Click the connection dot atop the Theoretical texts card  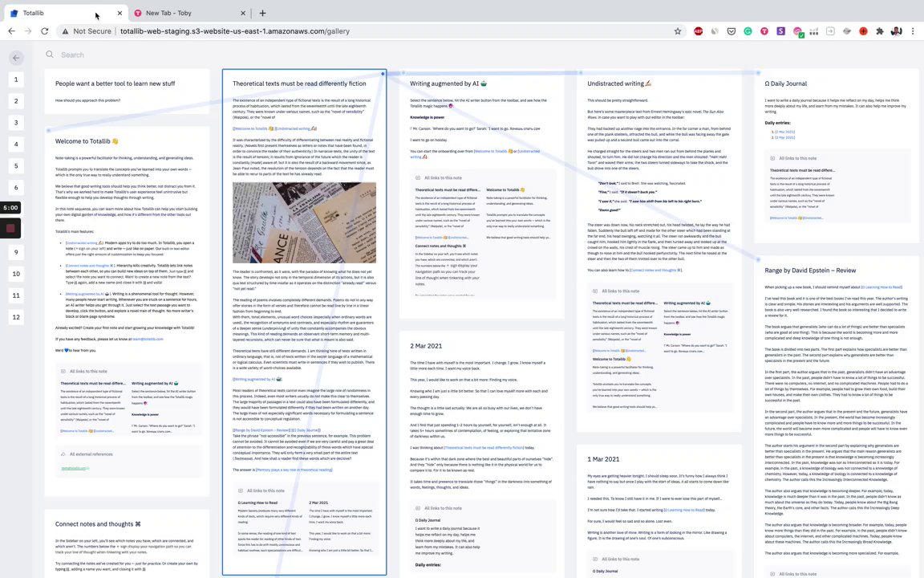coord(383,74)
